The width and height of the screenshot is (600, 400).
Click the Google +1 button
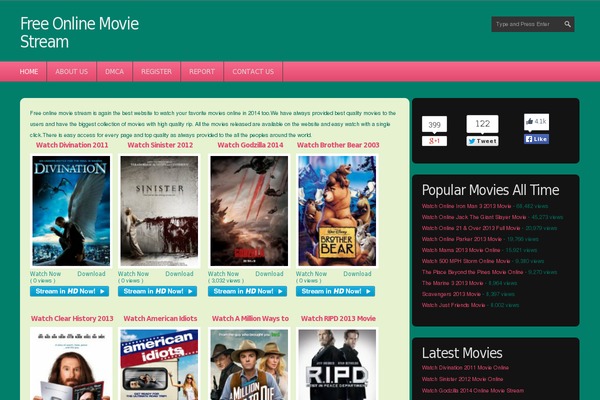[x=434, y=141]
